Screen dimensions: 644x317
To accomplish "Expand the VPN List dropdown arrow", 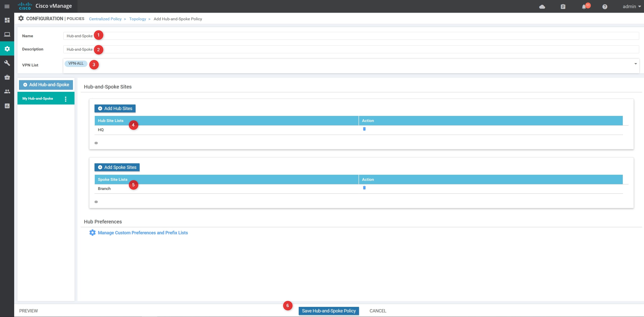I will pos(635,64).
